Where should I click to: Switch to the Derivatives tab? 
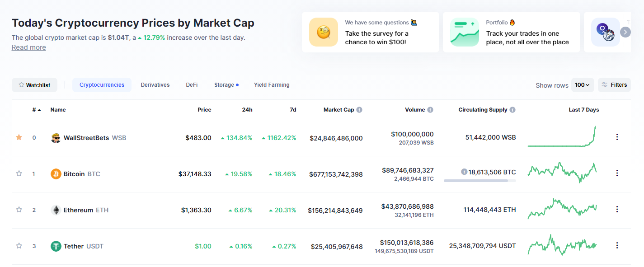[155, 85]
